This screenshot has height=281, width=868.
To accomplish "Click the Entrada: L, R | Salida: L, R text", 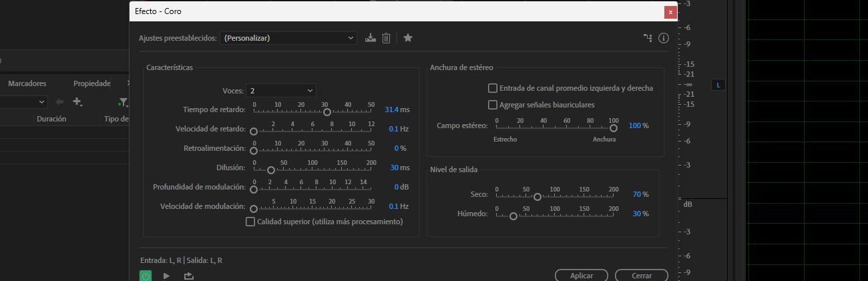I will tap(181, 260).
